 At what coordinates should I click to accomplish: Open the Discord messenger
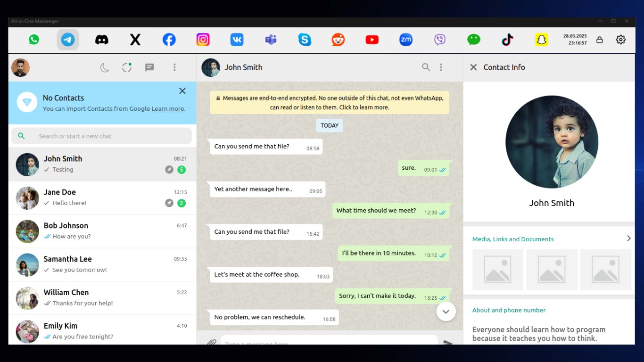point(101,40)
